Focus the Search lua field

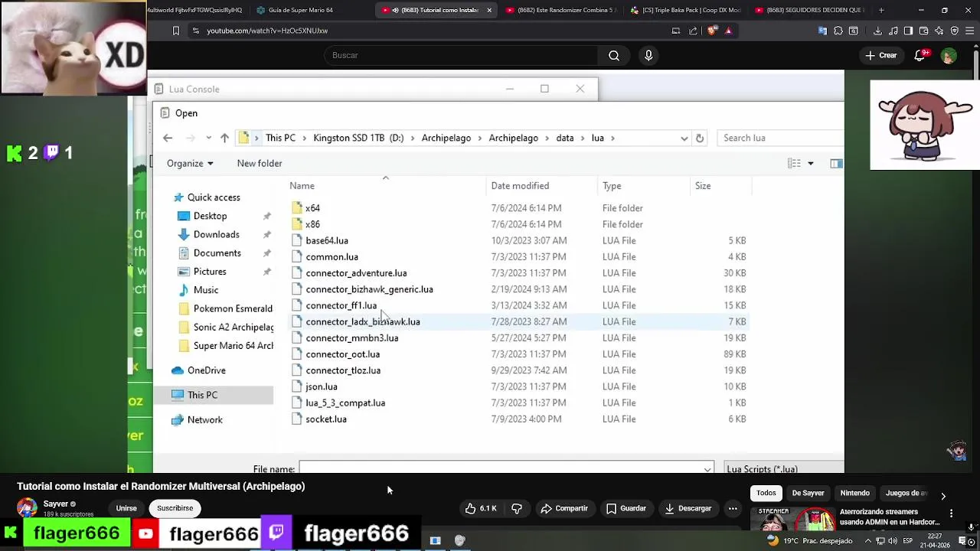(x=782, y=138)
